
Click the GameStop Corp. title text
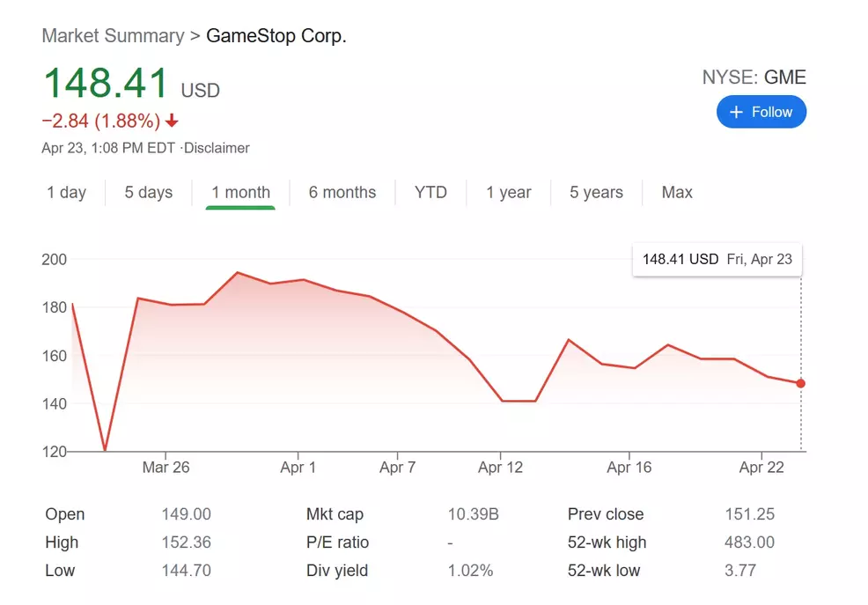tap(276, 36)
